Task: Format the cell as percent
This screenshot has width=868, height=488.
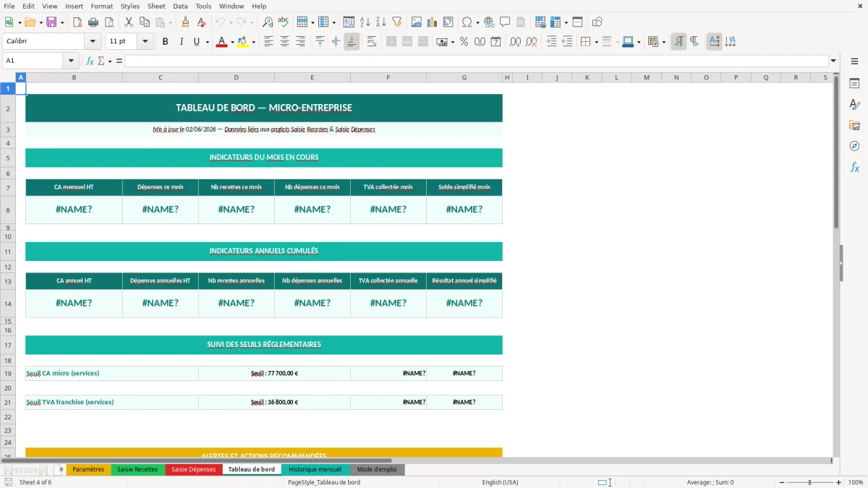Action: [x=464, y=42]
